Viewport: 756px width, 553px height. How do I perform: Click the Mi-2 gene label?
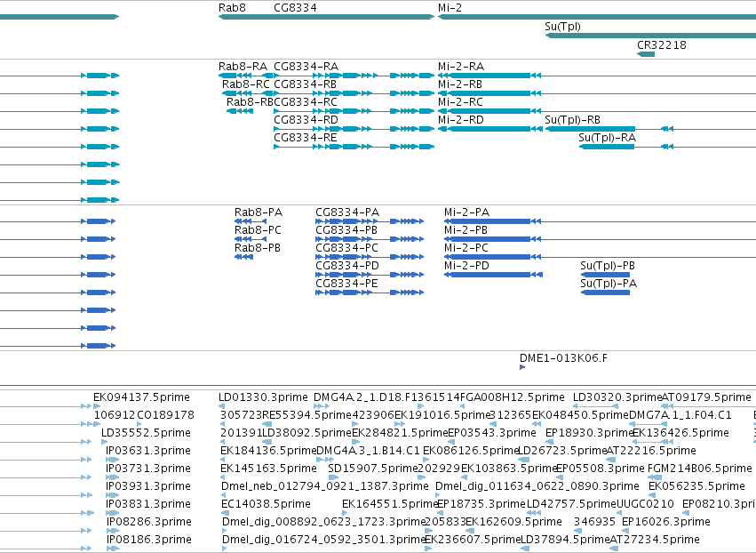450,8
